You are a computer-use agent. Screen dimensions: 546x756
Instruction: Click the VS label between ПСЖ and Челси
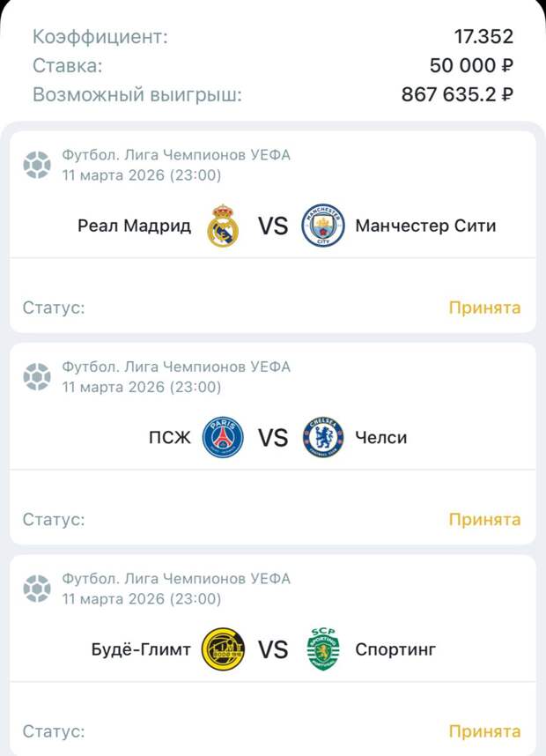point(273,437)
